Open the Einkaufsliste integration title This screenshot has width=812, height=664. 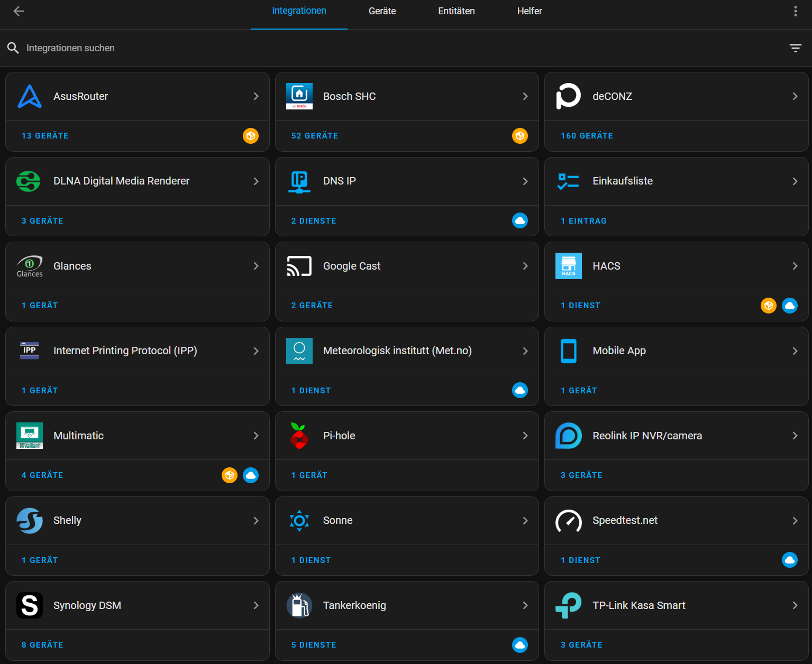point(623,181)
